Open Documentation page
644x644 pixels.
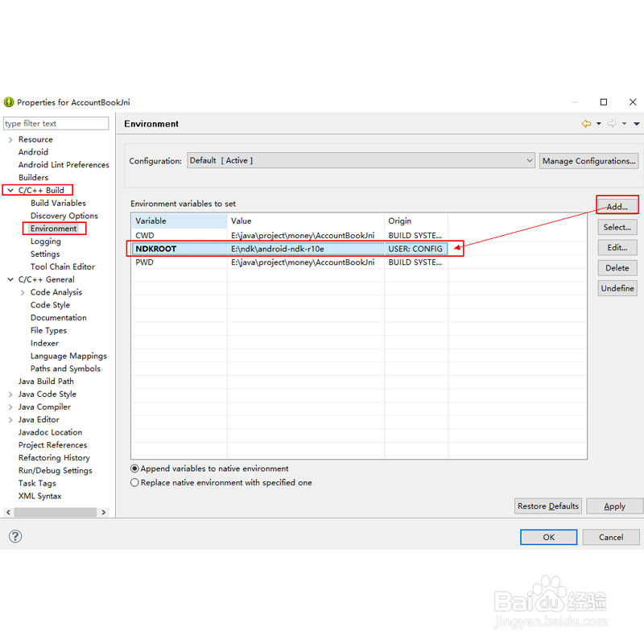click(58, 317)
